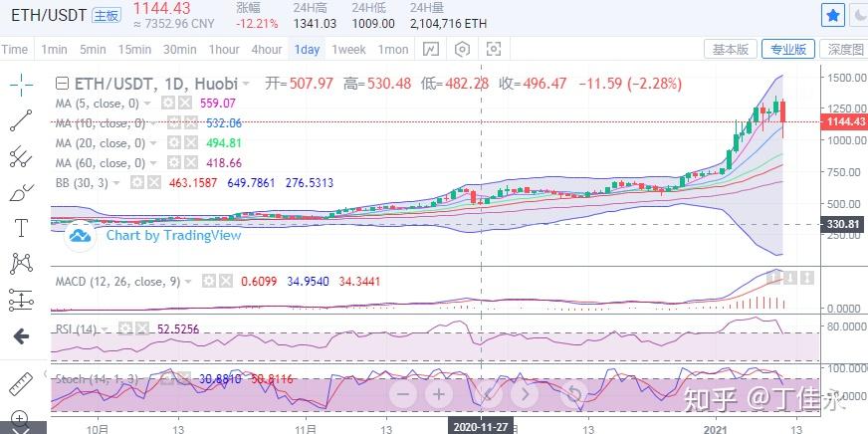868x434 pixels.
Task: Switch to 1hour timeframe
Action: [224, 49]
